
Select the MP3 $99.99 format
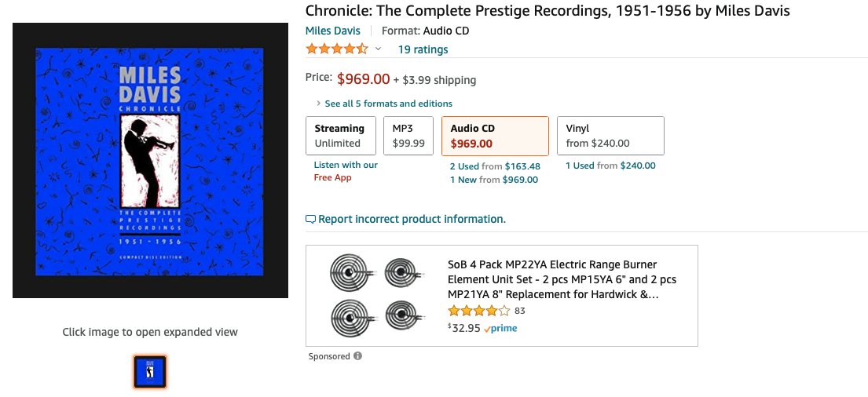click(x=408, y=136)
